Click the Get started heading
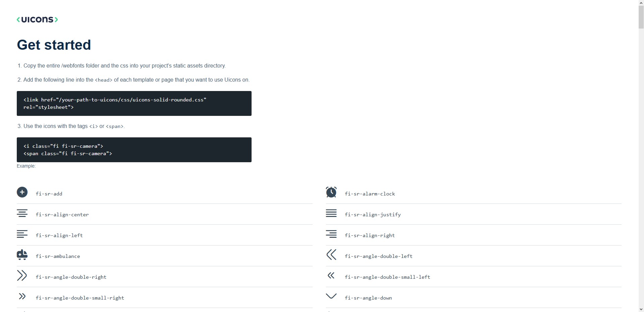Image resolution: width=644 pixels, height=312 pixels. click(54, 45)
